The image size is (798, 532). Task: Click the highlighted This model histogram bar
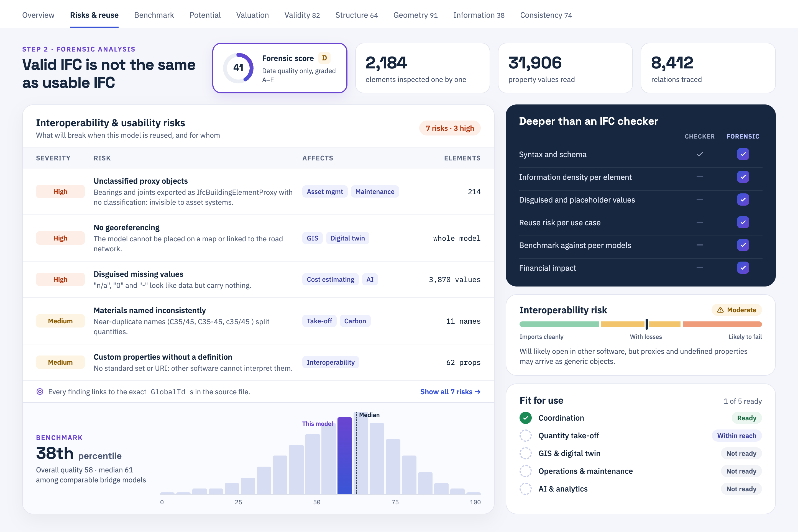point(344,455)
